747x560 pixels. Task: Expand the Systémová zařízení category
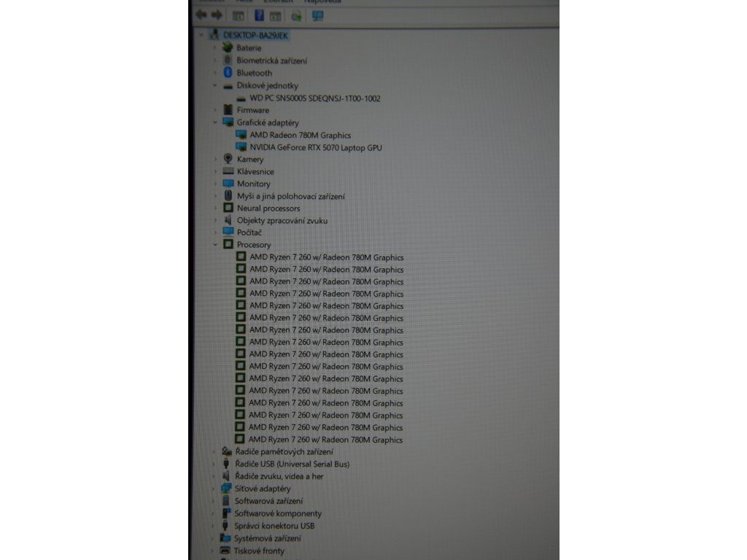pyautogui.click(x=212, y=538)
